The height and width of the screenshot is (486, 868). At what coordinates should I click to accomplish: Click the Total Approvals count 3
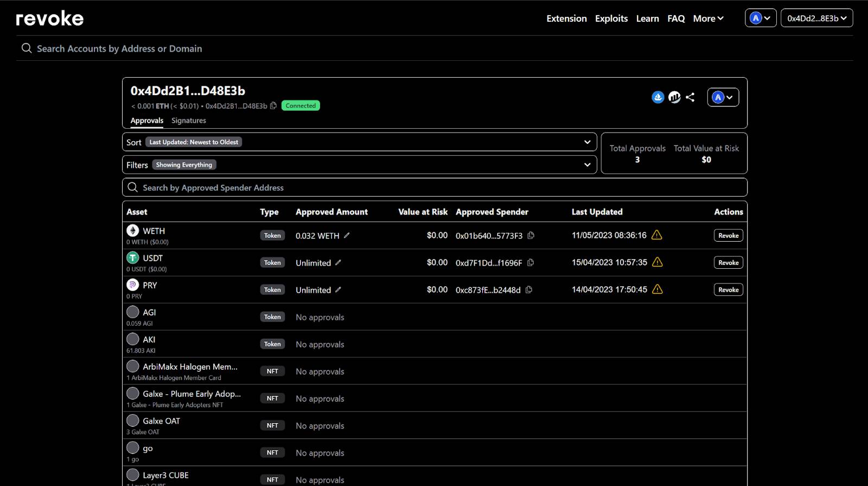637,160
